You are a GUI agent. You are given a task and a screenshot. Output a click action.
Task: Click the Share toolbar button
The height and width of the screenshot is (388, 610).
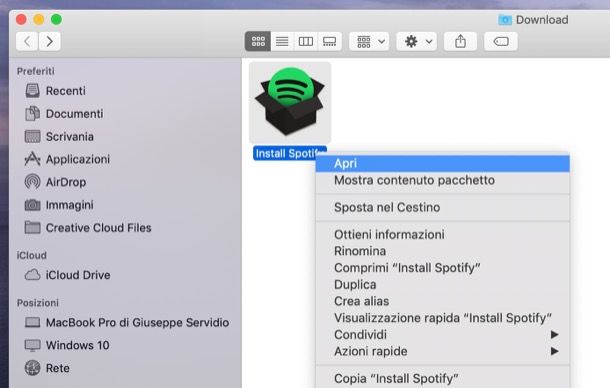tap(460, 41)
